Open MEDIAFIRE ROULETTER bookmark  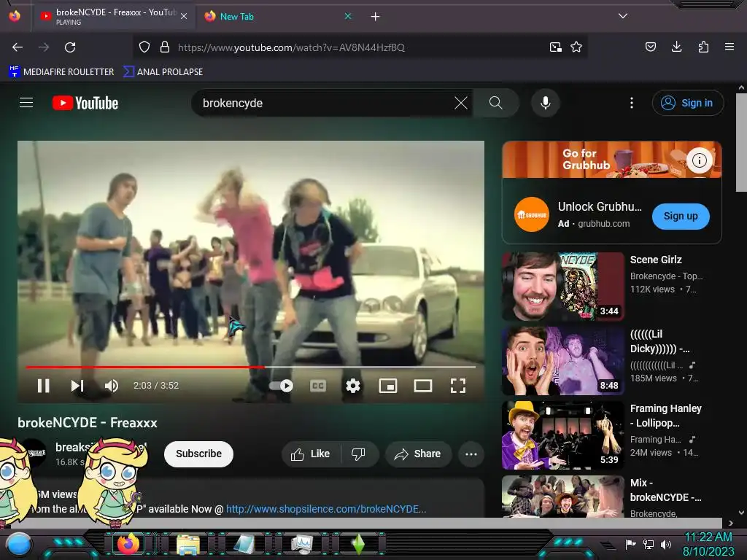point(61,72)
